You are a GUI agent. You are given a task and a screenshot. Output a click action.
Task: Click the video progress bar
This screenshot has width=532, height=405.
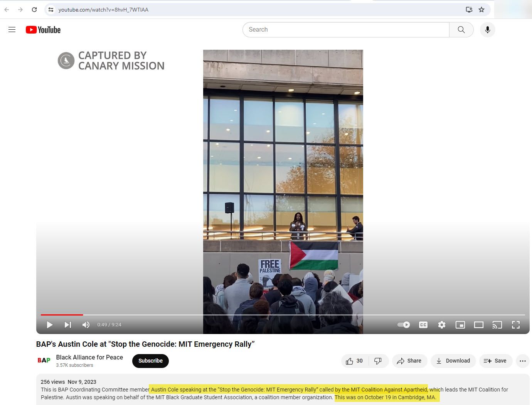270,315
